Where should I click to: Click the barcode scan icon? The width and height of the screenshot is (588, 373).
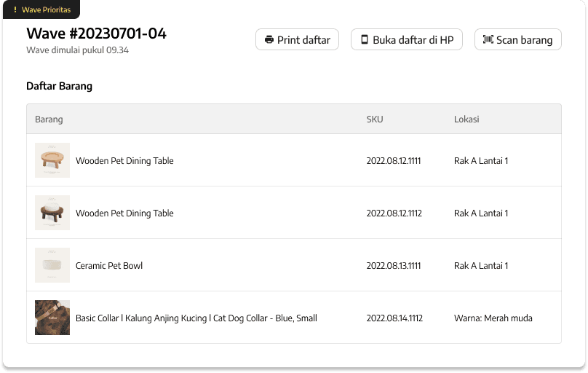tap(488, 40)
